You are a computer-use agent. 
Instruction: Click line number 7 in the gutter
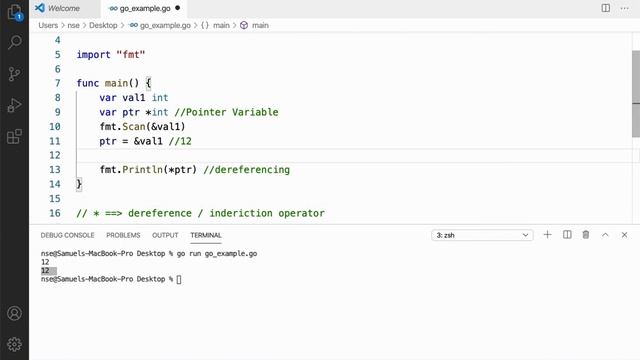58,83
